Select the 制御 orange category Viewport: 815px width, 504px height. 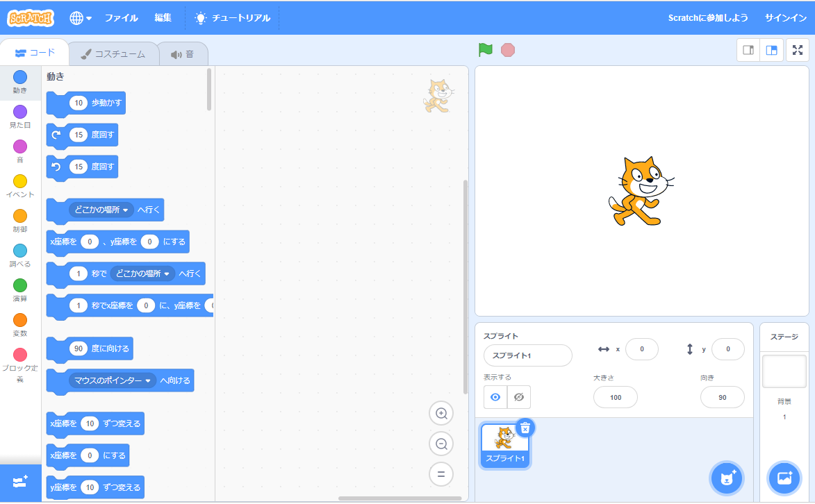pyautogui.click(x=19, y=221)
